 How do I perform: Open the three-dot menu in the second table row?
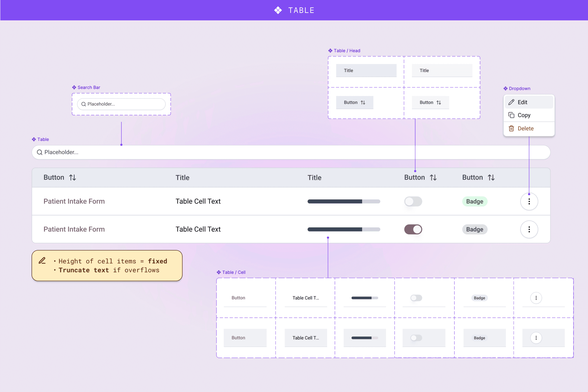(x=529, y=230)
